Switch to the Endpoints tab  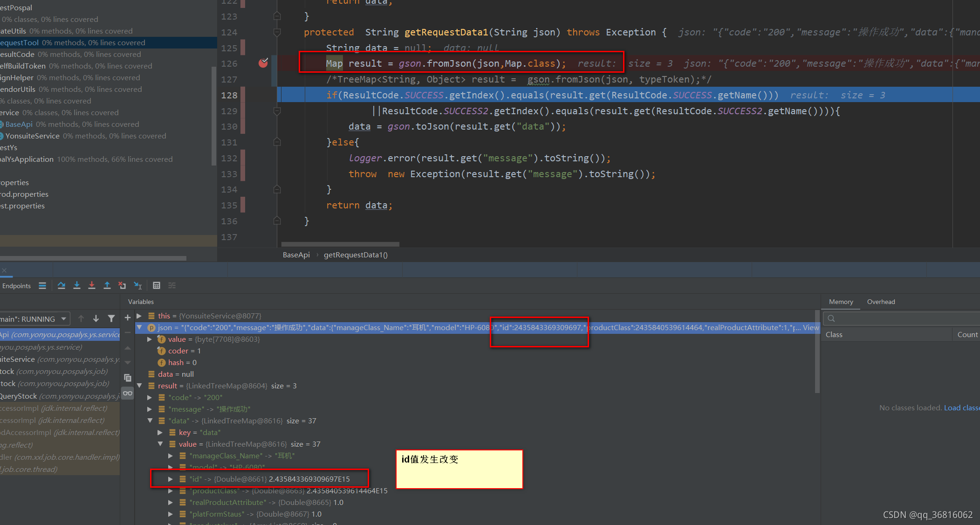[17, 286]
